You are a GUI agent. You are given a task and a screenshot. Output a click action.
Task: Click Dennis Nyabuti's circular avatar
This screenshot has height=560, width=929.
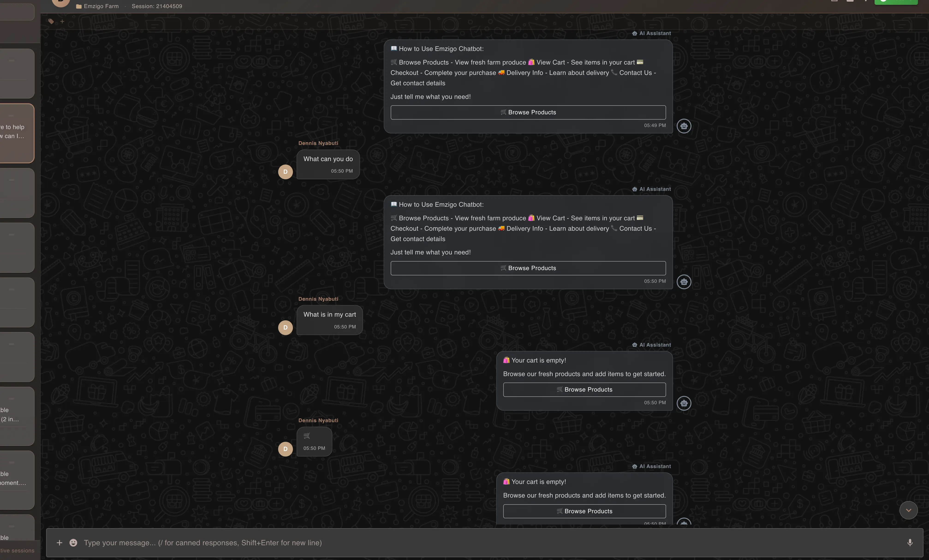click(x=285, y=171)
